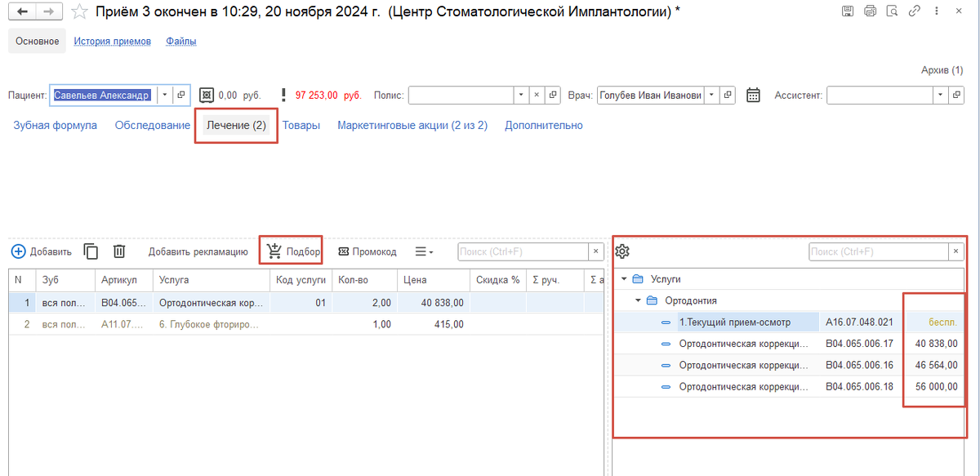The height and width of the screenshot is (476, 980).
Task: Duplicate the selected row with the copy icon
Action: 91,251
